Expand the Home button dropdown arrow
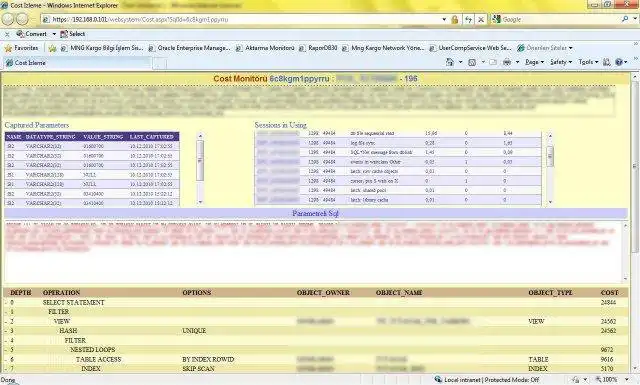This screenshot has width=640, height=385. pos(460,62)
